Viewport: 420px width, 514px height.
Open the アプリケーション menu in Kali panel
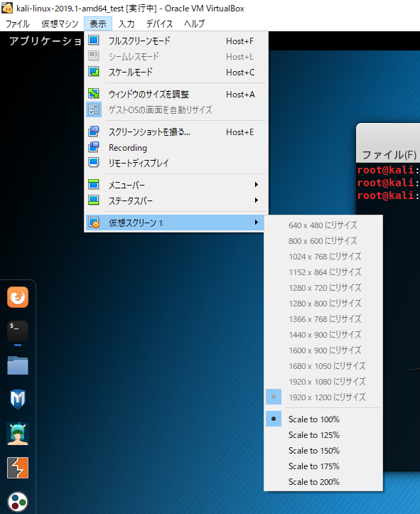coord(45,41)
